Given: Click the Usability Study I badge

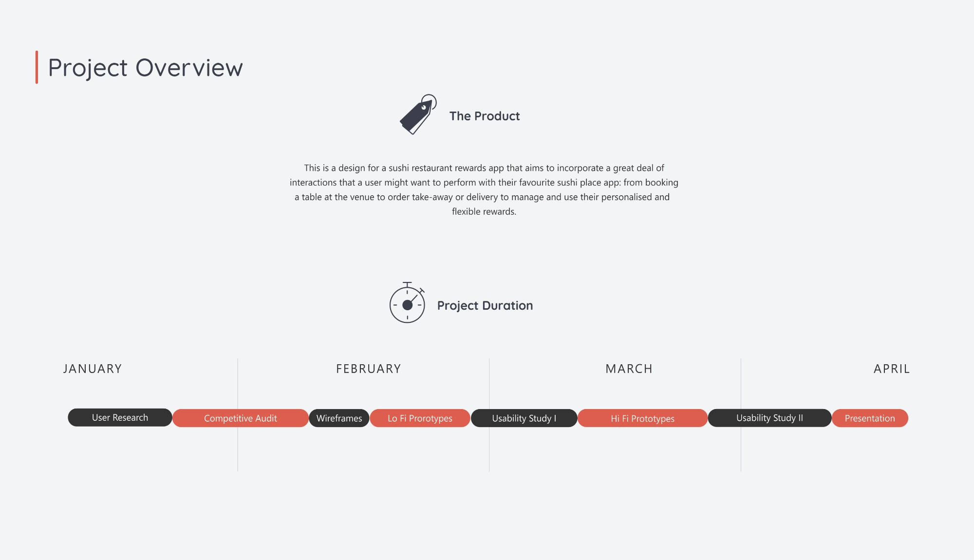Looking at the screenshot, I should click(523, 417).
